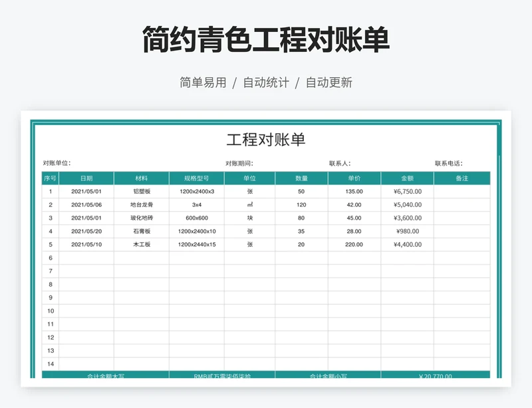The image size is (532, 408).
Task: Click the subtitle text 自动更新
Action: [x=329, y=83]
